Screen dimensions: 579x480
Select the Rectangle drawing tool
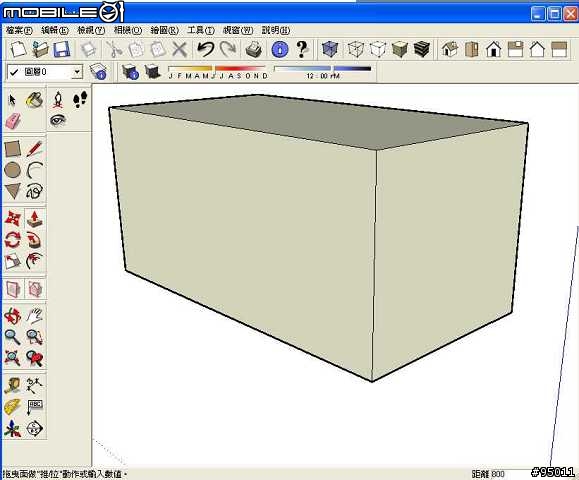[13, 149]
